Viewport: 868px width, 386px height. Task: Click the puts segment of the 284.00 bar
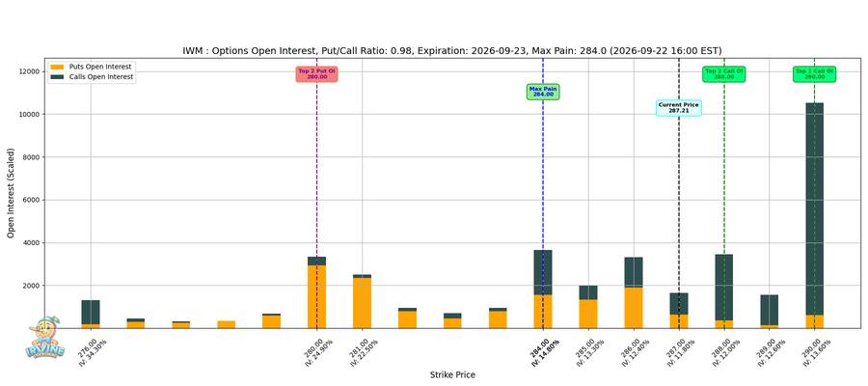[x=543, y=312]
